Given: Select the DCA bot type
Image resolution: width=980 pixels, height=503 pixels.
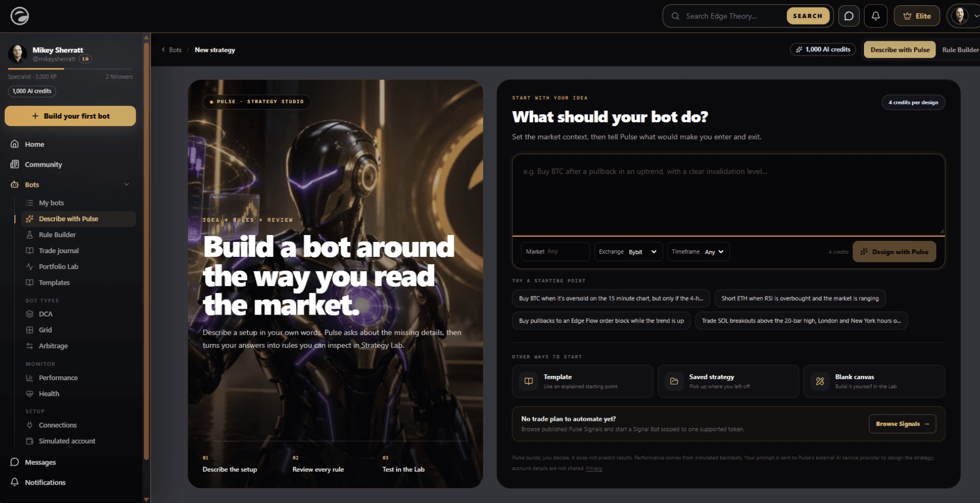Looking at the screenshot, I should (x=46, y=314).
